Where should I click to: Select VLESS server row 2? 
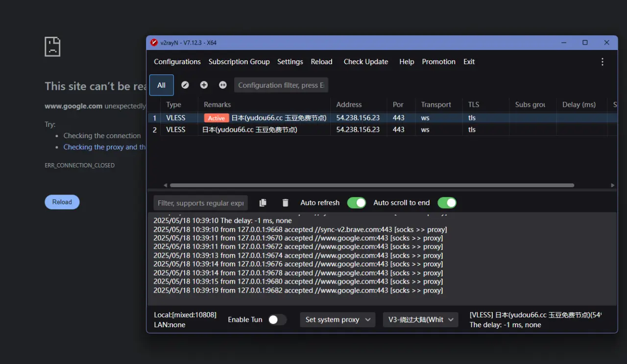click(x=383, y=129)
